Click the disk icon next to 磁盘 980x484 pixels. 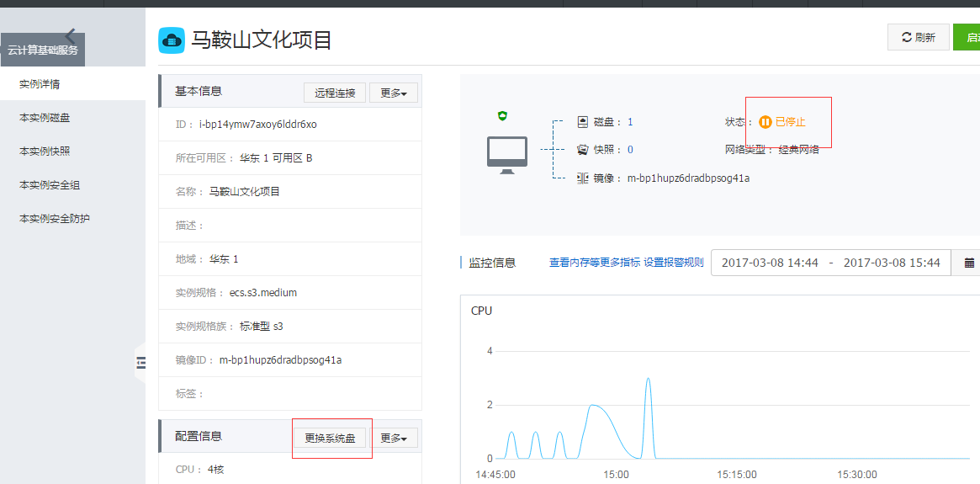(x=583, y=121)
